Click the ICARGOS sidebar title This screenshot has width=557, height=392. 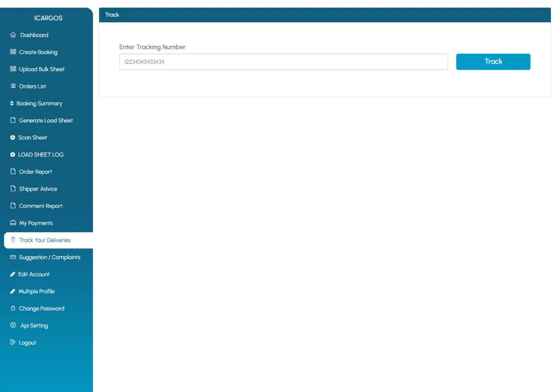pyautogui.click(x=48, y=18)
